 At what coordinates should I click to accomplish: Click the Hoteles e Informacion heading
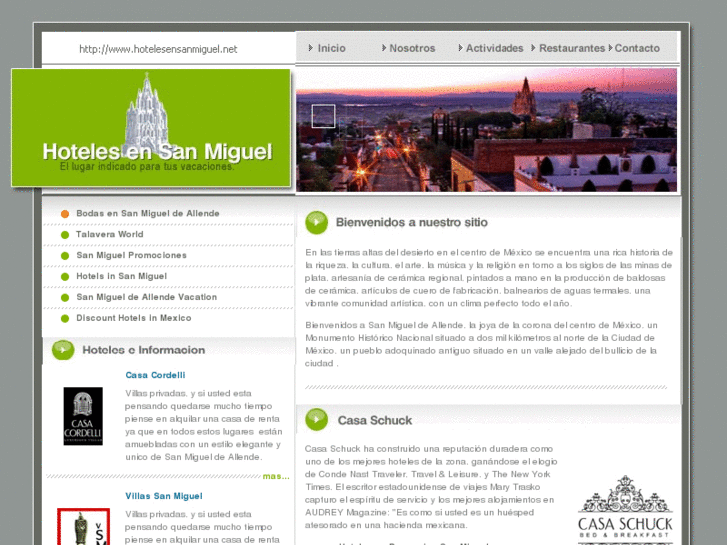[x=144, y=350]
